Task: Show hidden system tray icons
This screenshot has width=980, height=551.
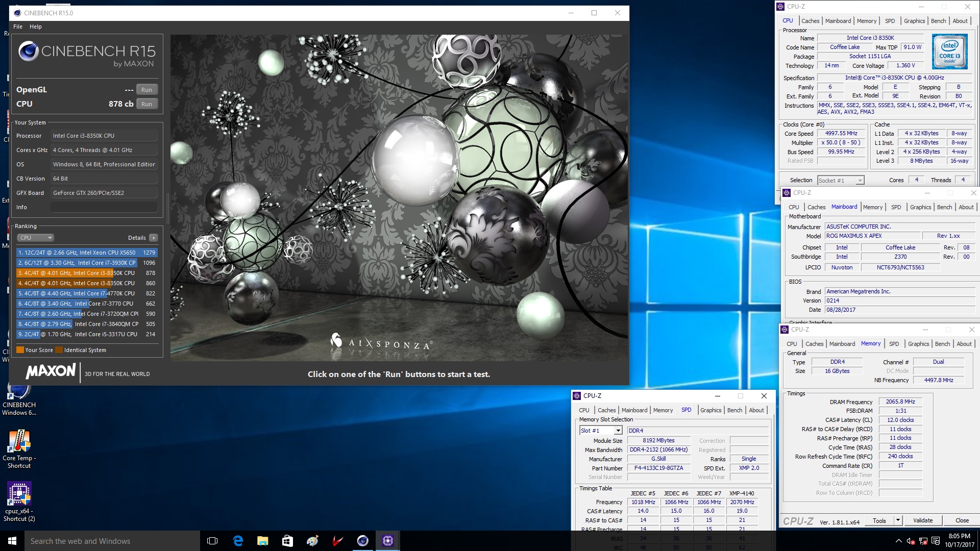Action: coord(898,541)
